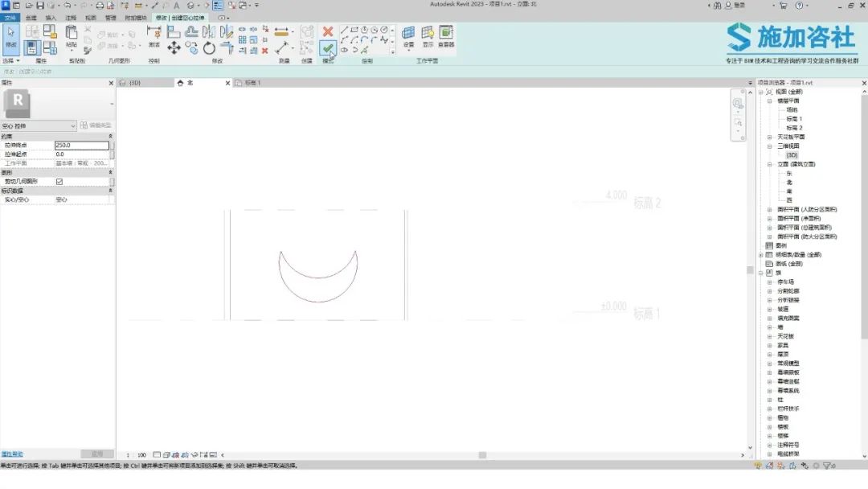868x489 pixels.
Task: Select the Move tool with four arrows
Action: (174, 47)
